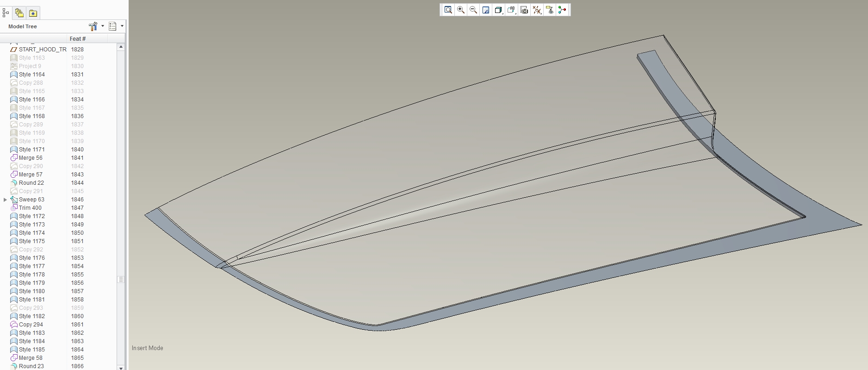
Task: Click the Round 22 feature icon
Action: 14,183
